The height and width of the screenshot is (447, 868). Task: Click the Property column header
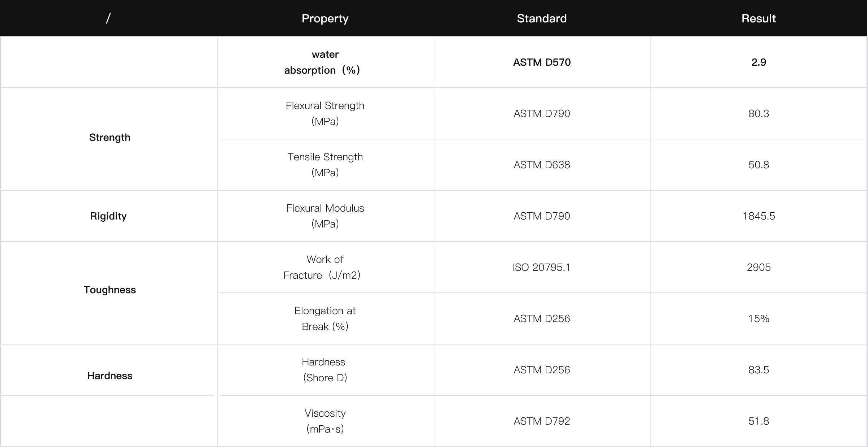click(325, 18)
